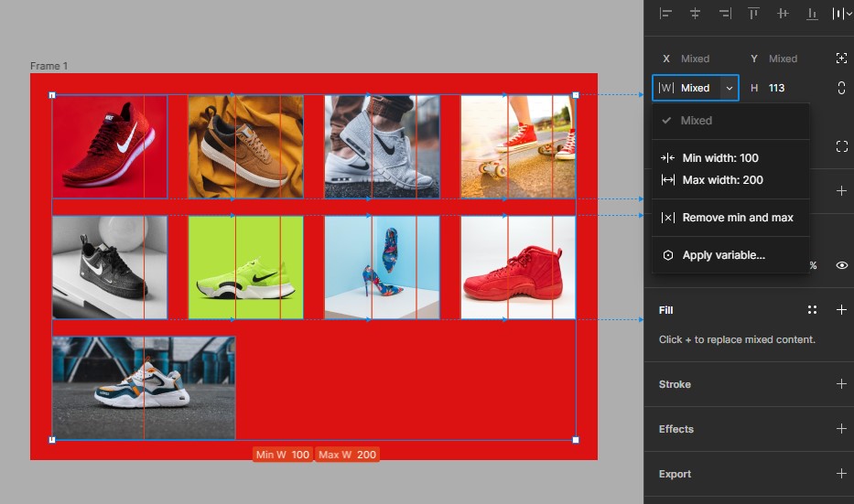Screen dimensions: 854x504
Task: Click align vertical centers icon
Action: point(784,14)
